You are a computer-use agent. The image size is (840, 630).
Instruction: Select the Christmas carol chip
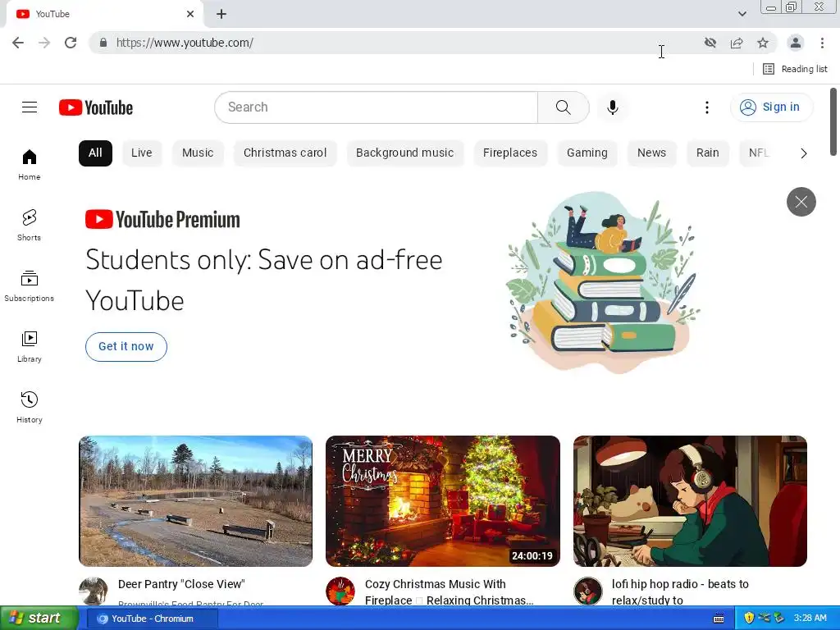pyautogui.click(x=285, y=153)
